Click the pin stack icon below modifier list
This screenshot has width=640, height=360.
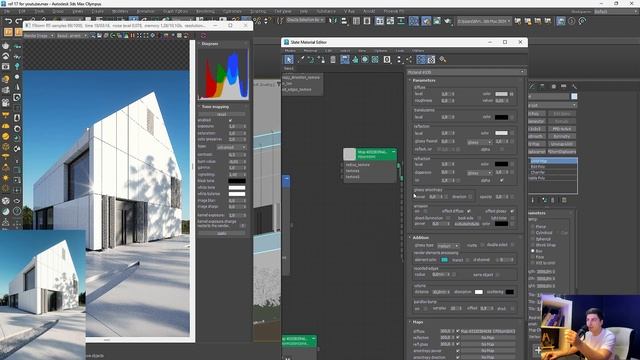click(x=533, y=200)
